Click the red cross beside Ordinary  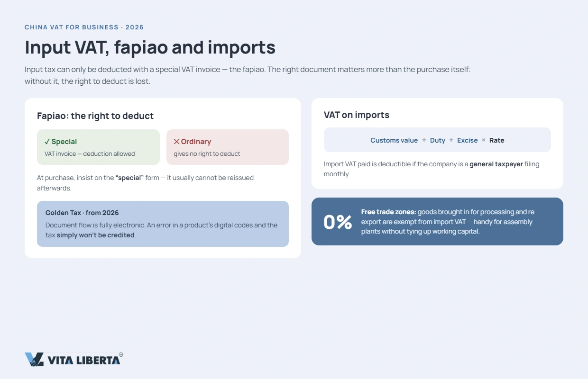pos(176,142)
